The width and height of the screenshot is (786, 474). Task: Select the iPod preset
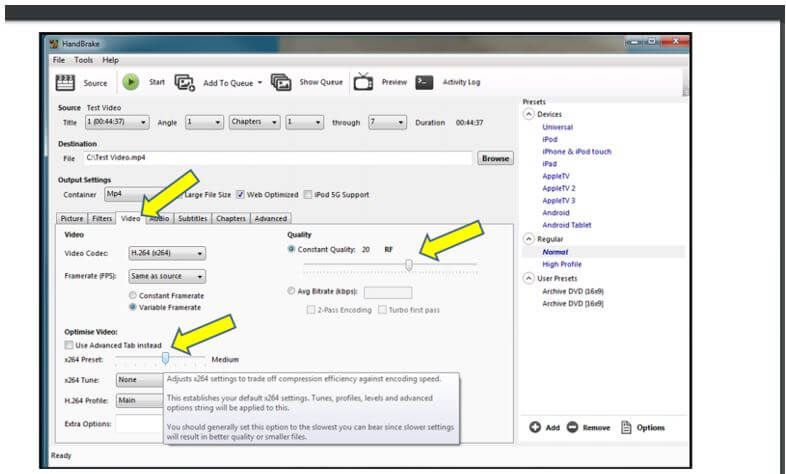(x=549, y=139)
